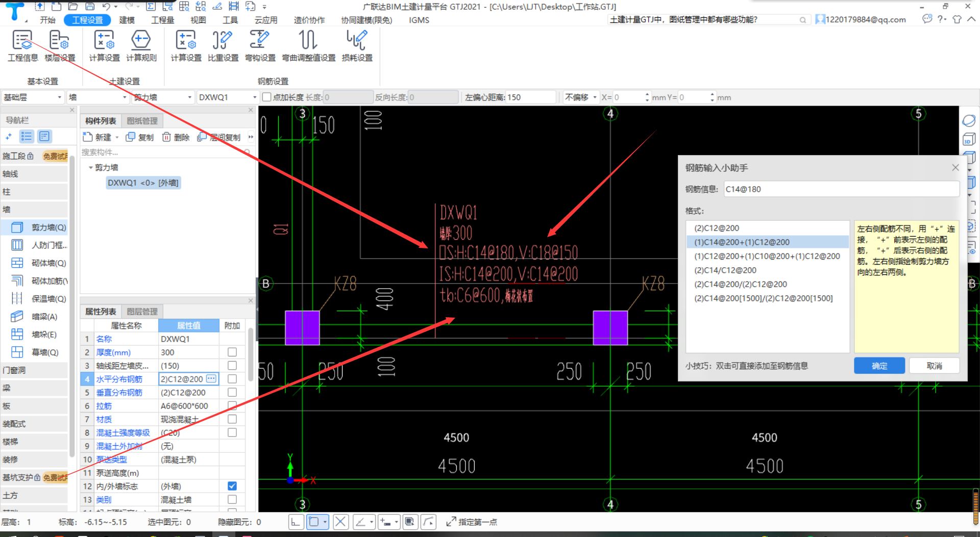980x537 pixels.
Task: Open the 不偏移 offset dropdown
Action: click(581, 97)
